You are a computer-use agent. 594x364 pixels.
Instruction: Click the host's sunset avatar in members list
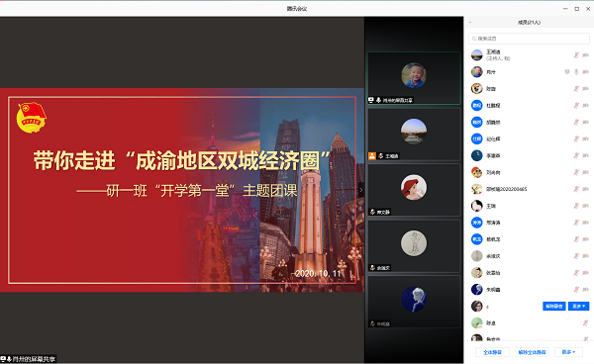click(x=477, y=54)
